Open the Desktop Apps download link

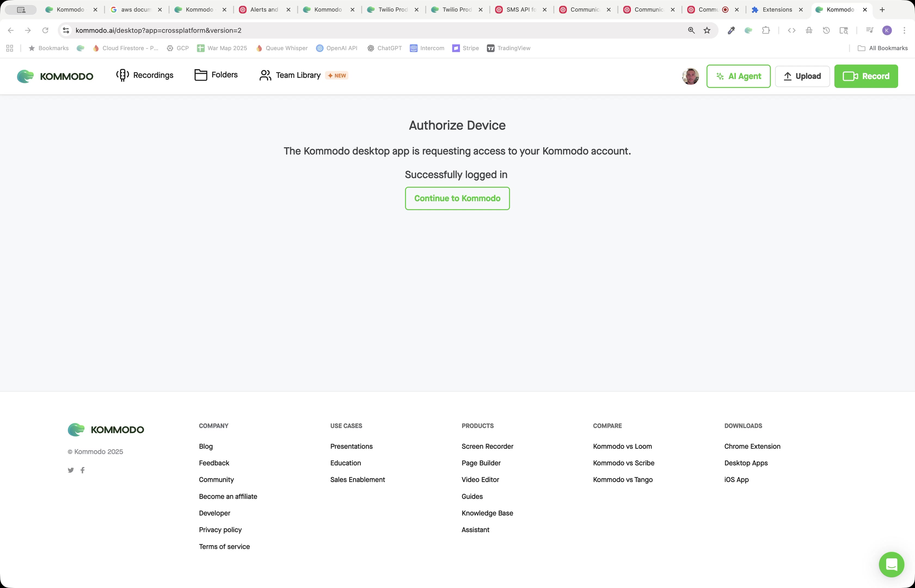[746, 463]
